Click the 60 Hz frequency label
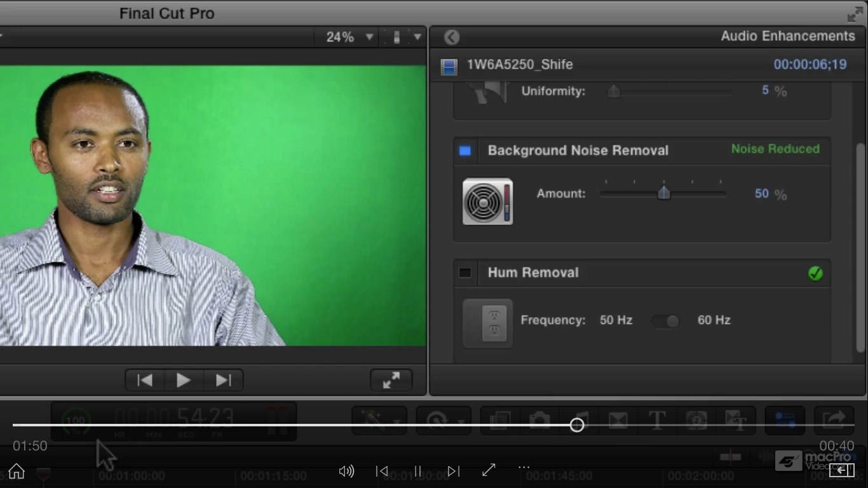The width and height of the screenshot is (868, 488). [x=714, y=320]
